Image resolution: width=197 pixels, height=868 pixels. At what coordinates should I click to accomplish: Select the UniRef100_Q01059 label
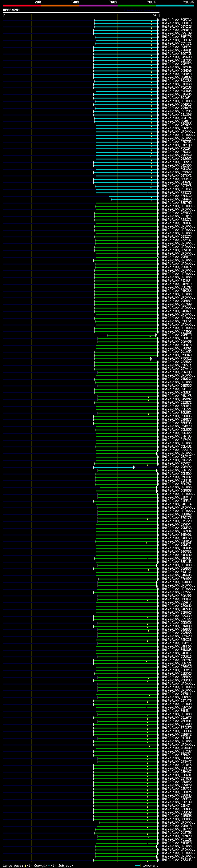click(x=176, y=352)
